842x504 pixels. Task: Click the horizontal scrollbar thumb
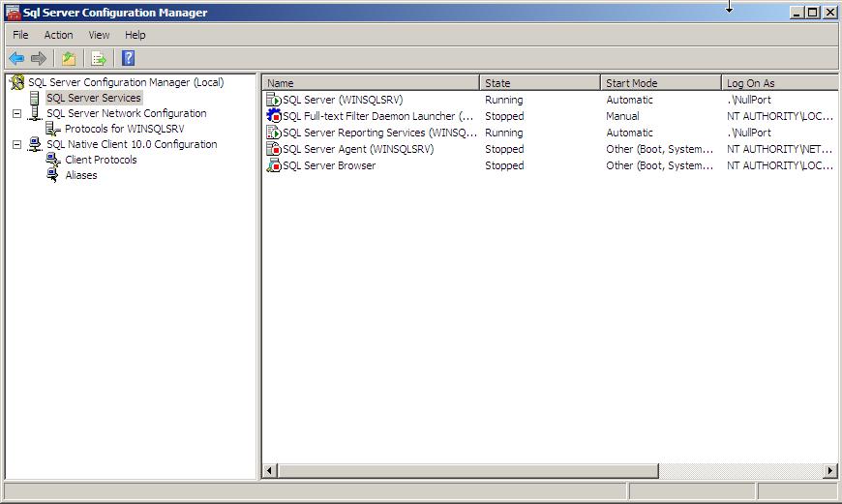(x=467, y=471)
